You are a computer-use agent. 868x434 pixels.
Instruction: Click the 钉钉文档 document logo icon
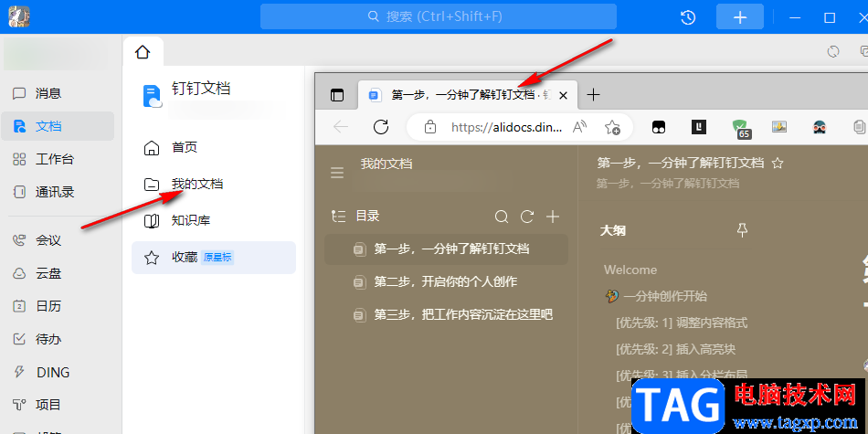(153, 96)
